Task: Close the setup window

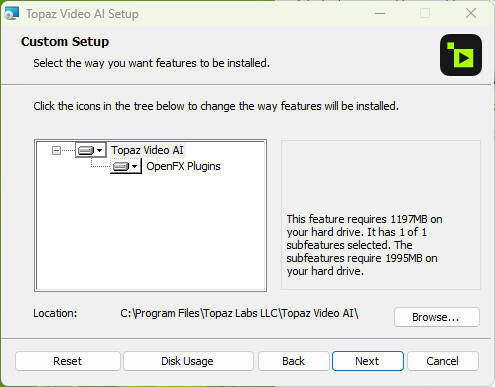Action: pos(471,14)
